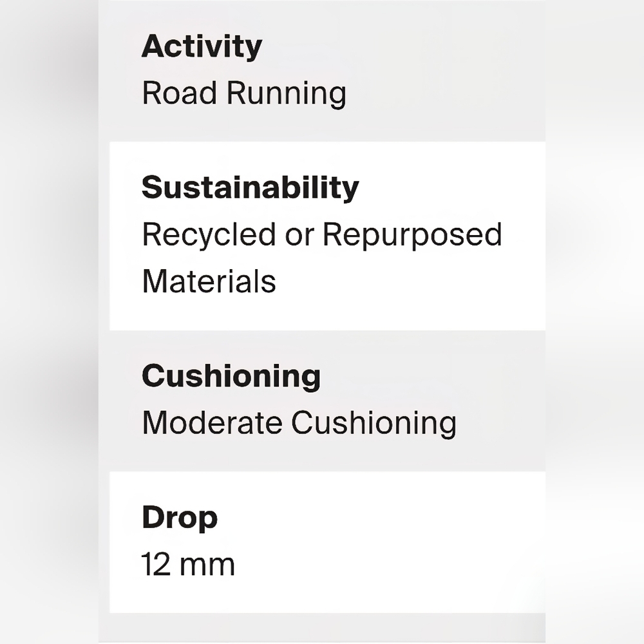Image resolution: width=644 pixels, height=644 pixels.
Task: Select the 12 mm drop value
Action: (188, 565)
